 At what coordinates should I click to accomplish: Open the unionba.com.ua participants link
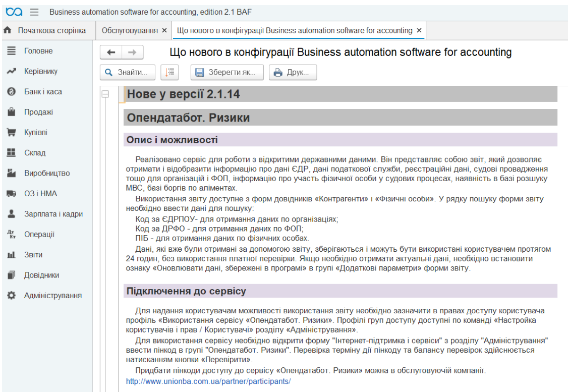pyautogui.click(x=208, y=381)
